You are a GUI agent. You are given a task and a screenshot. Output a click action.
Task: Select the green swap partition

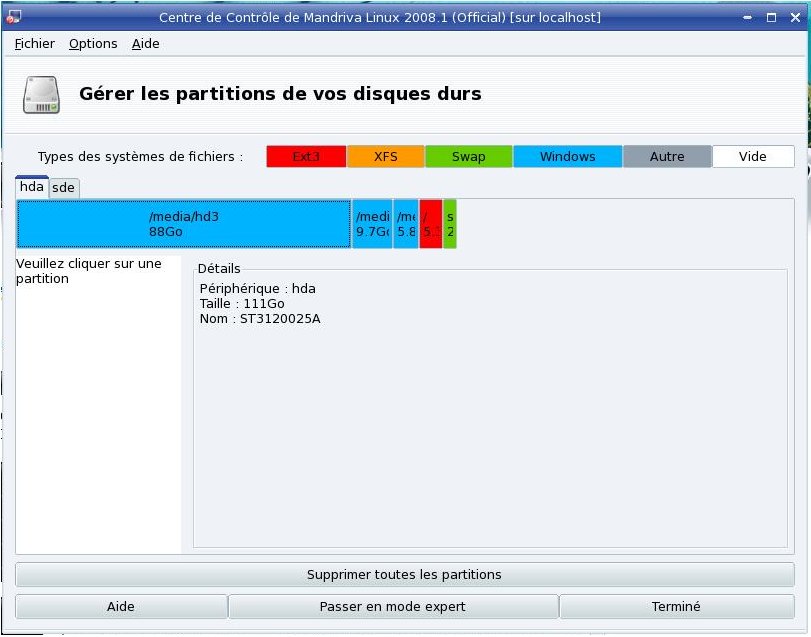pyautogui.click(x=450, y=224)
